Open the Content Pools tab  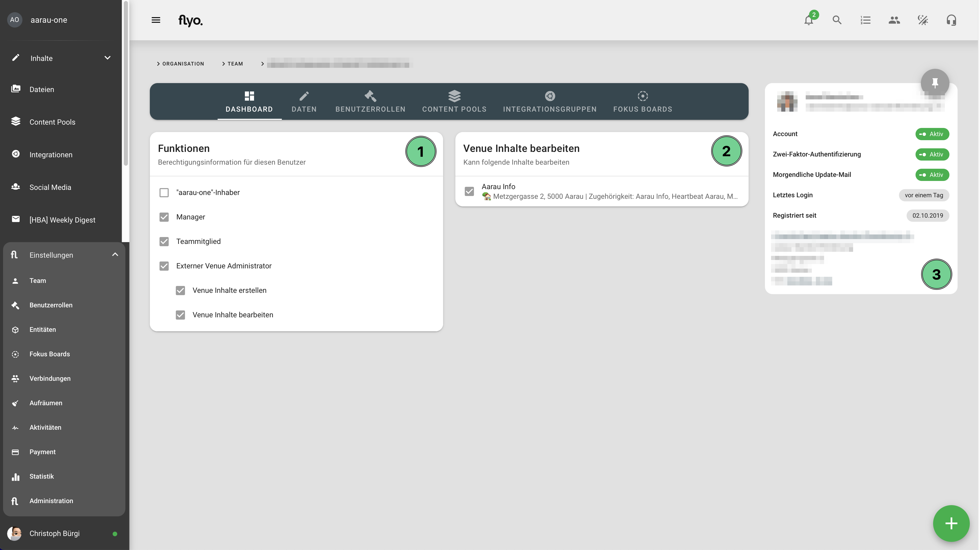pyautogui.click(x=454, y=102)
